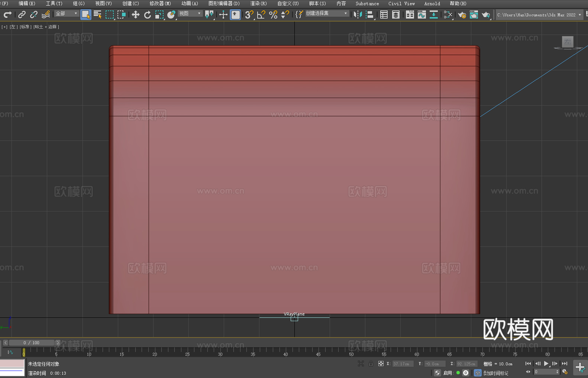Click the Redo arrow icon
The image size is (588, 378).
7,14
